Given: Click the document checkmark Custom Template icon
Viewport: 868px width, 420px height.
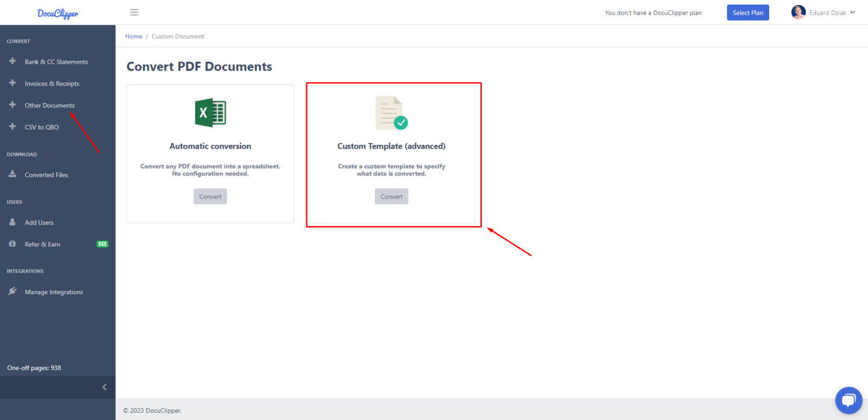Looking at the screenshot, I should 391,113.
